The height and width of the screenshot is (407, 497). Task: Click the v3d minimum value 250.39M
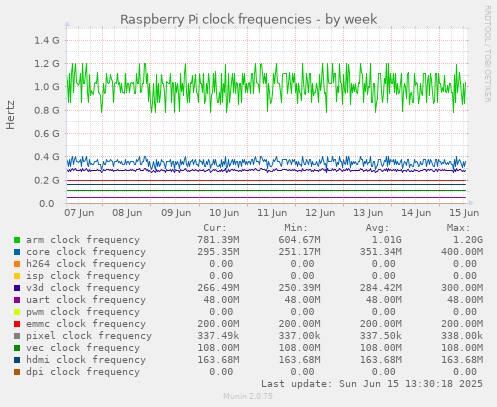(x=299, y=288)
